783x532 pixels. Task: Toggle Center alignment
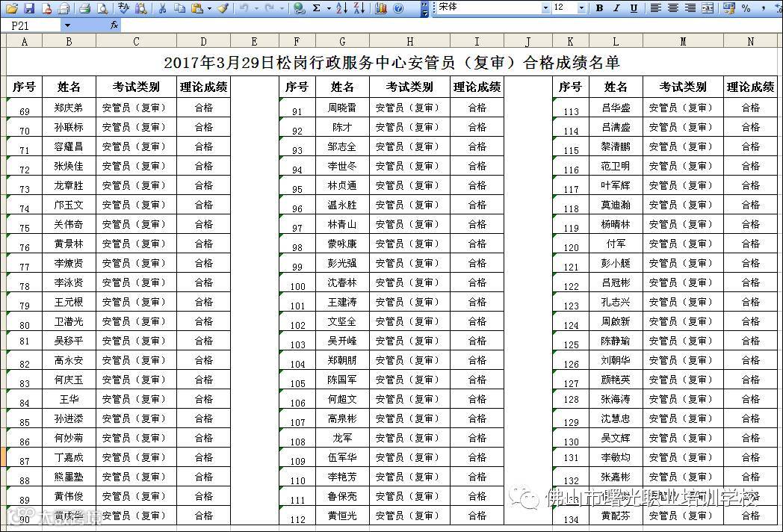click(673, 8)
